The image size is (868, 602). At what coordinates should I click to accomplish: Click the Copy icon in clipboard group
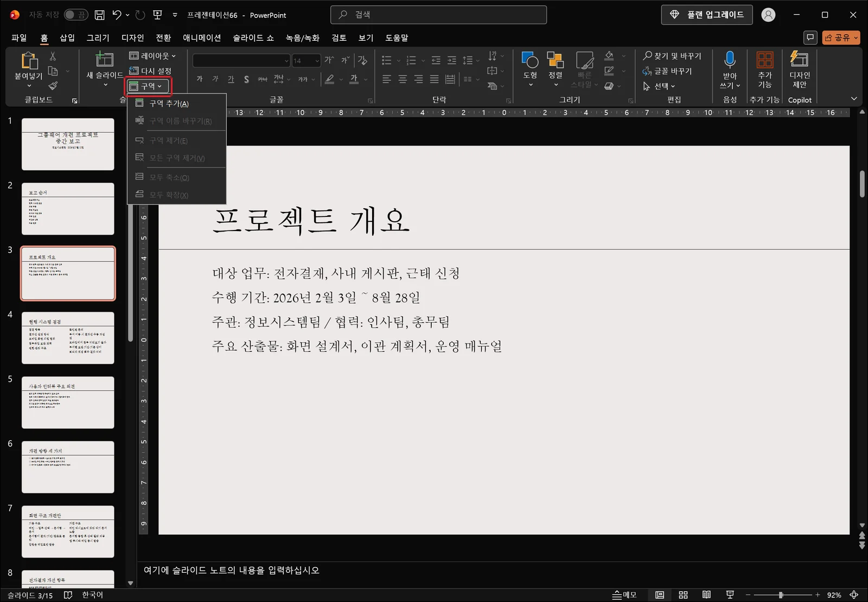tap(53, 71)
